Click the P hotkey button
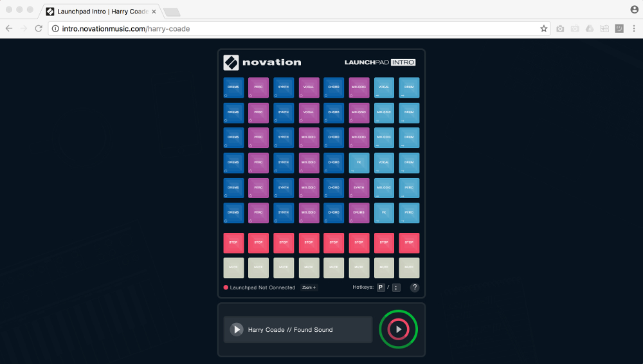This screenshot has width=643, height=364. 381,287
